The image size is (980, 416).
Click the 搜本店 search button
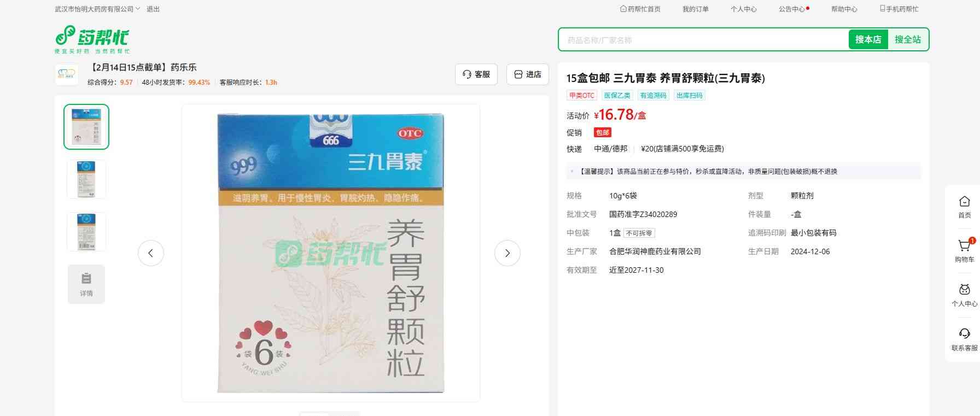(868, 39)
